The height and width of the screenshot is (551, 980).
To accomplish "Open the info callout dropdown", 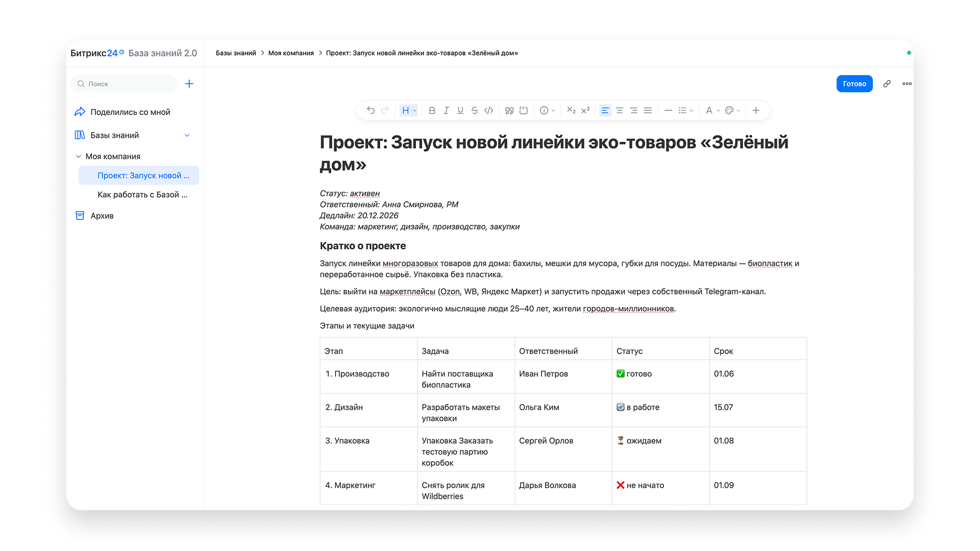I will [547, 110].
